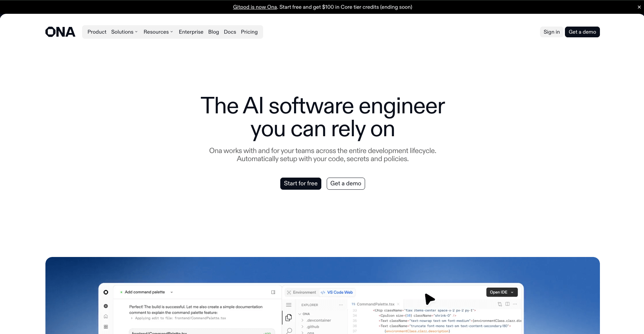This screenshot has height=334, width=644.
Task: Click the Start for free button
Action: (300, 183)
